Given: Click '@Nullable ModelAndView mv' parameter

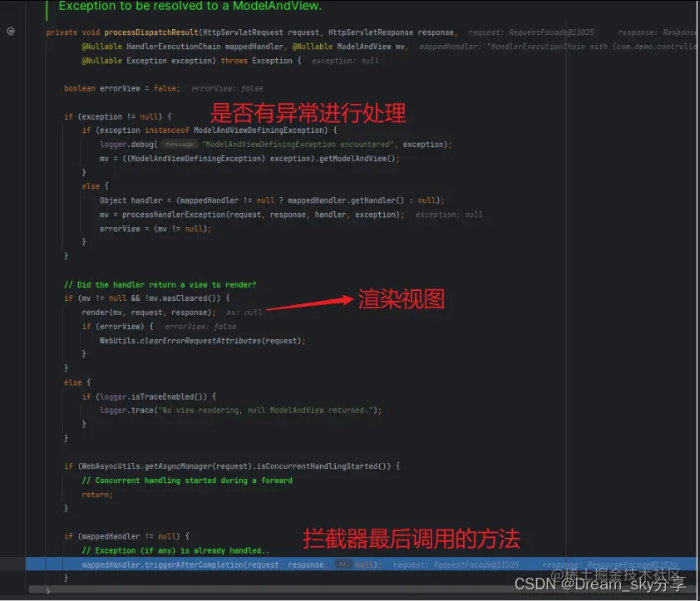Looking at the screenshot, I should 348,47.
